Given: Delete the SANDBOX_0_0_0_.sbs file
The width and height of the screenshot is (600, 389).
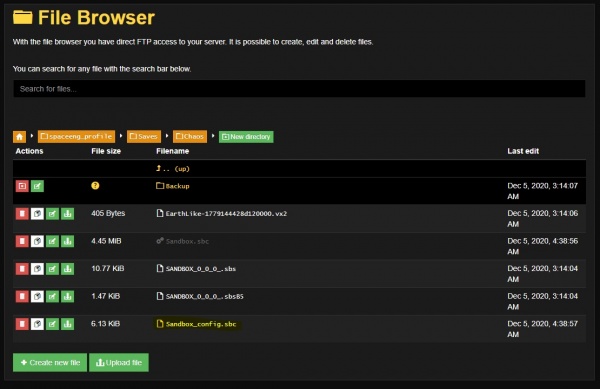Looking at the screenshot, I should pos(22,269).
